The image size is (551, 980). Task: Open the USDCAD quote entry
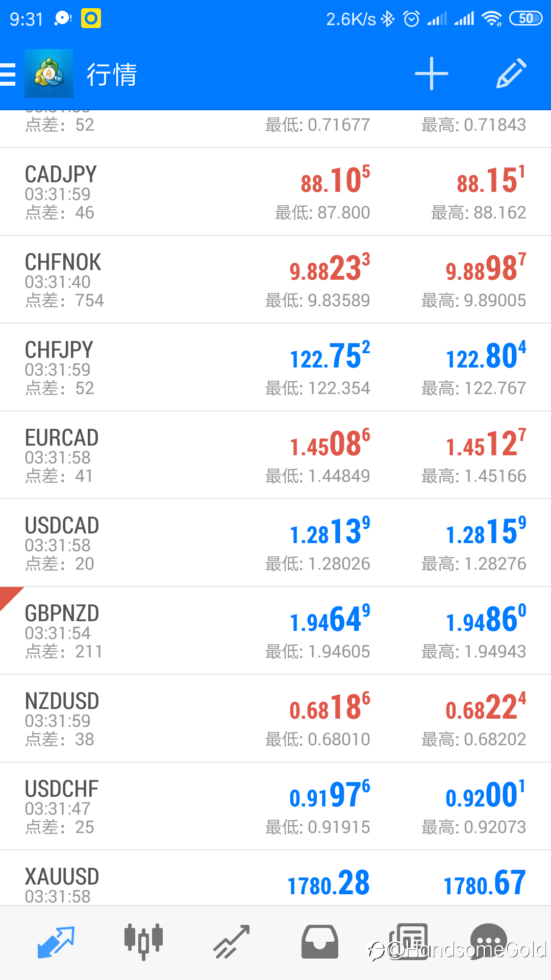point(275,543)
